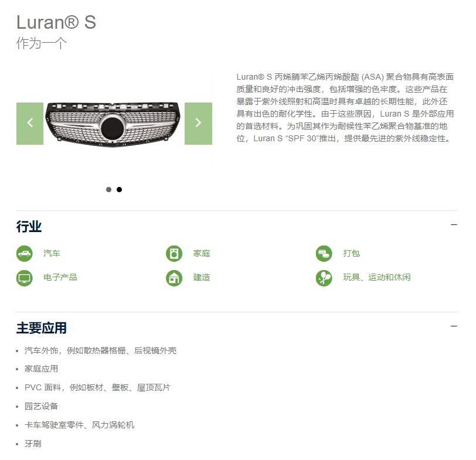476x460 pixels.
Task: Open the 电子产品 industry link
Action: tap(60, 277)
